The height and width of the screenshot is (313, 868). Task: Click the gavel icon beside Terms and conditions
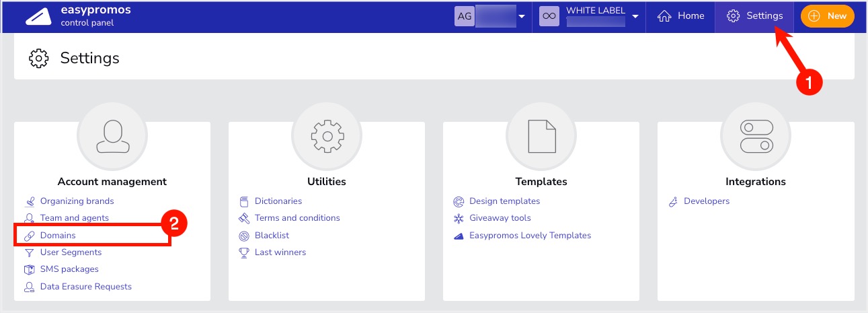pyautogui.click(x=244, y=218)
